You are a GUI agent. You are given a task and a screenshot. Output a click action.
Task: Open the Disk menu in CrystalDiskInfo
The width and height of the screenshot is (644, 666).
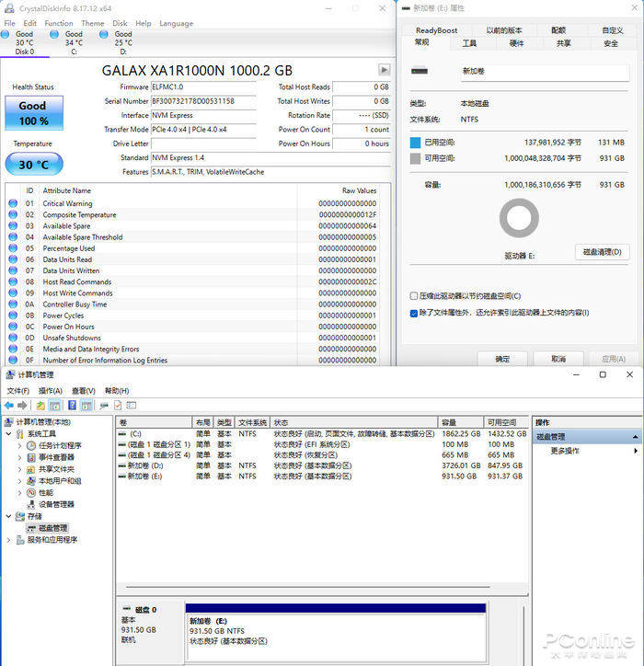coord(120,23)
